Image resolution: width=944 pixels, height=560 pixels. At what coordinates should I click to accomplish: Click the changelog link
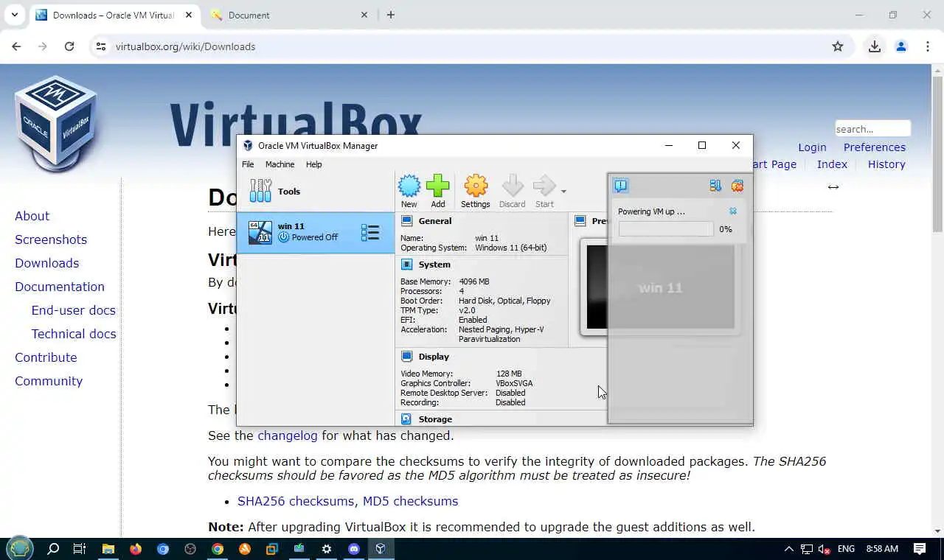click(288, 435)
